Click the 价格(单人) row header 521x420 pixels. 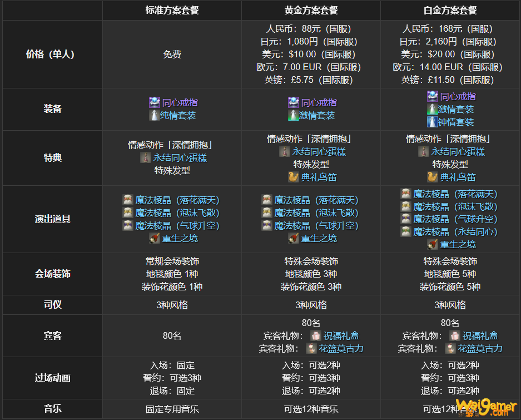[x=52, y=54]
